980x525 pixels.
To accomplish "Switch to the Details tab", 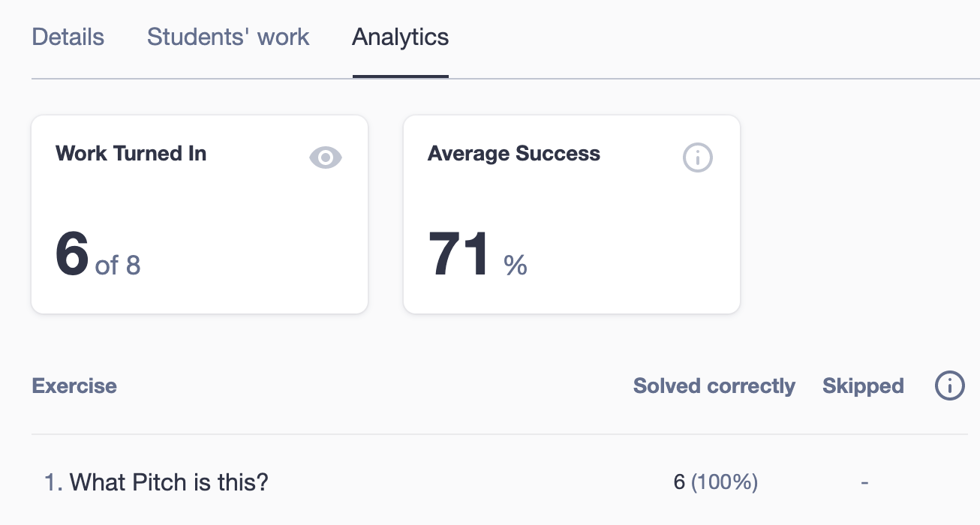I will [68, 37].
